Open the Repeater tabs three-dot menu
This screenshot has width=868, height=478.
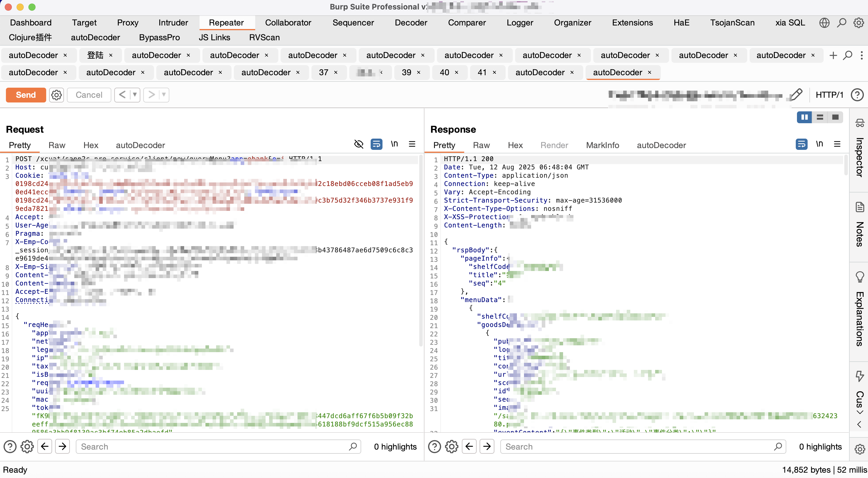[861, 55]
